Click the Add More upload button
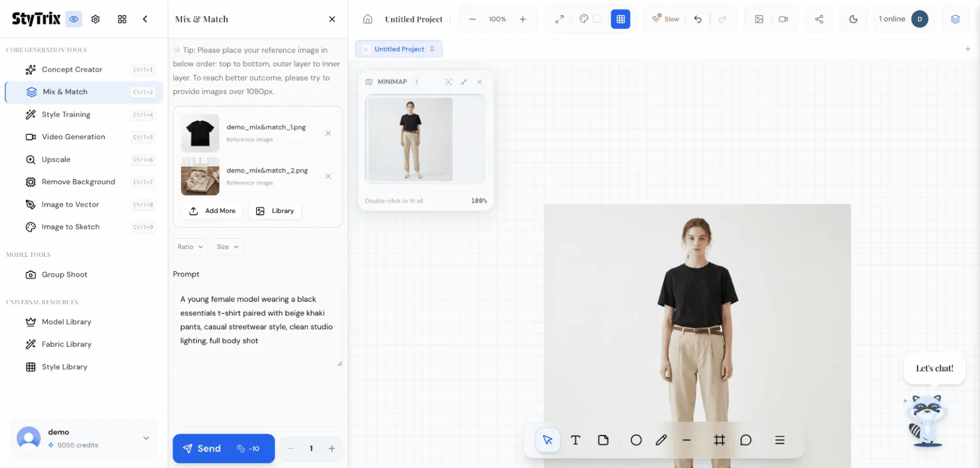The image size is (980, 468). tap(212, 211)
